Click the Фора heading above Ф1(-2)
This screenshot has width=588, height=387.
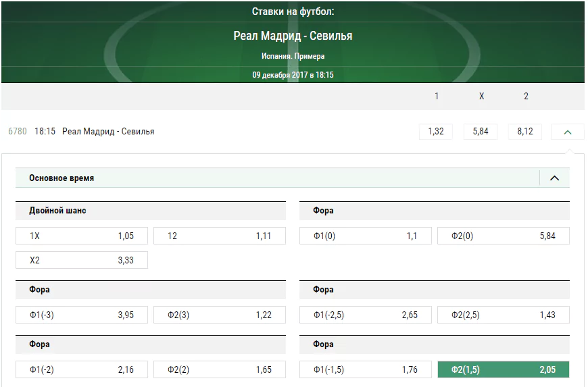(39, 344)
